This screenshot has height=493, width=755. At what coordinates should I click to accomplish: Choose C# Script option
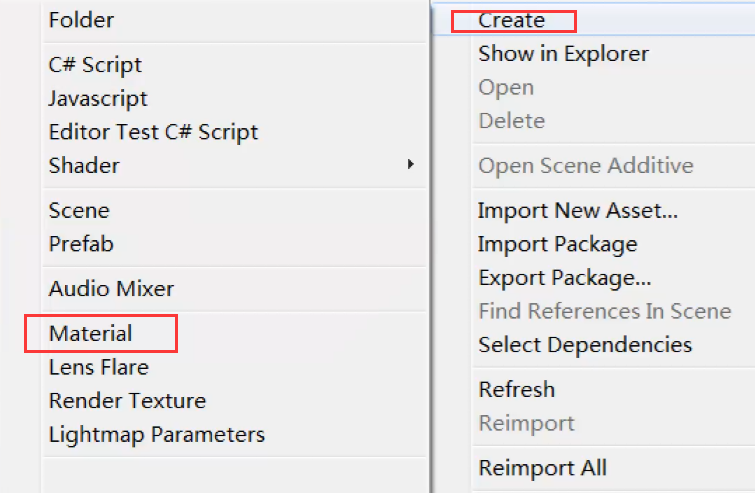point(95,65)
